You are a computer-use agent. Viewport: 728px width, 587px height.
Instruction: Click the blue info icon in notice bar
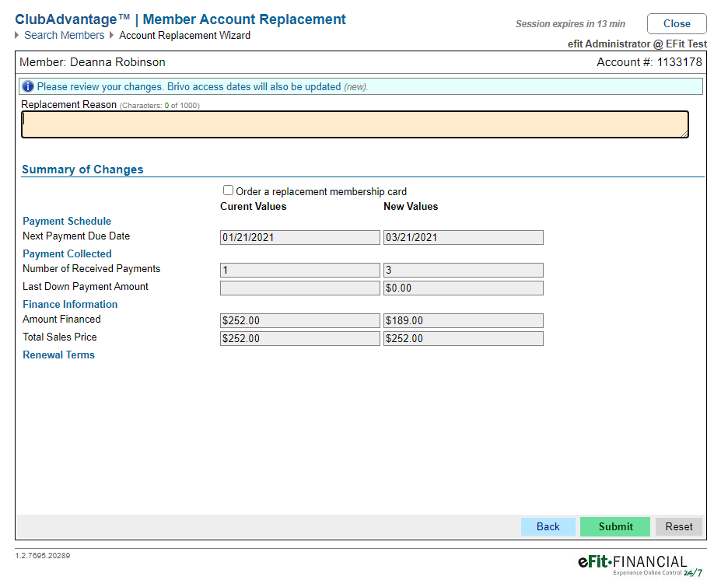click(28, 87)
